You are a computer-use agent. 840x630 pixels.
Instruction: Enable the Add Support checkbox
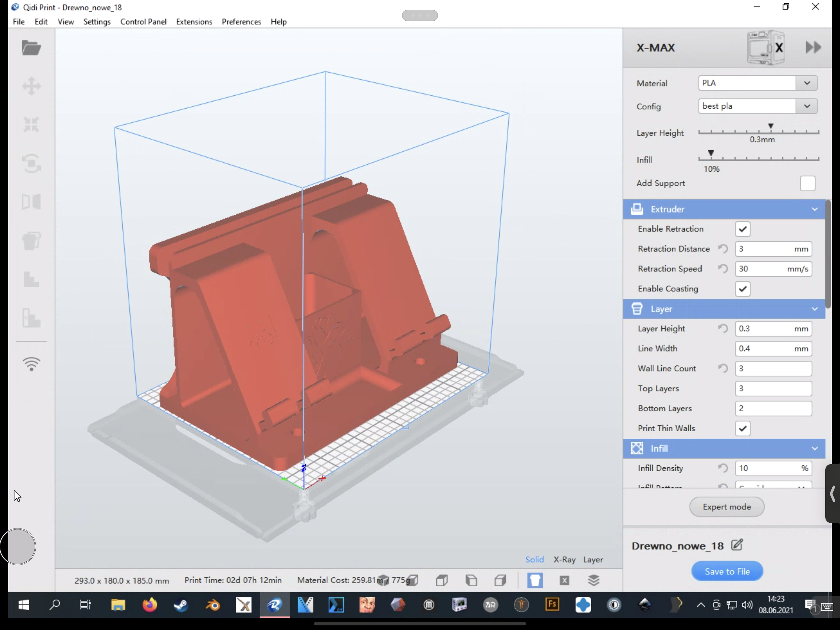tap(807, 184)
